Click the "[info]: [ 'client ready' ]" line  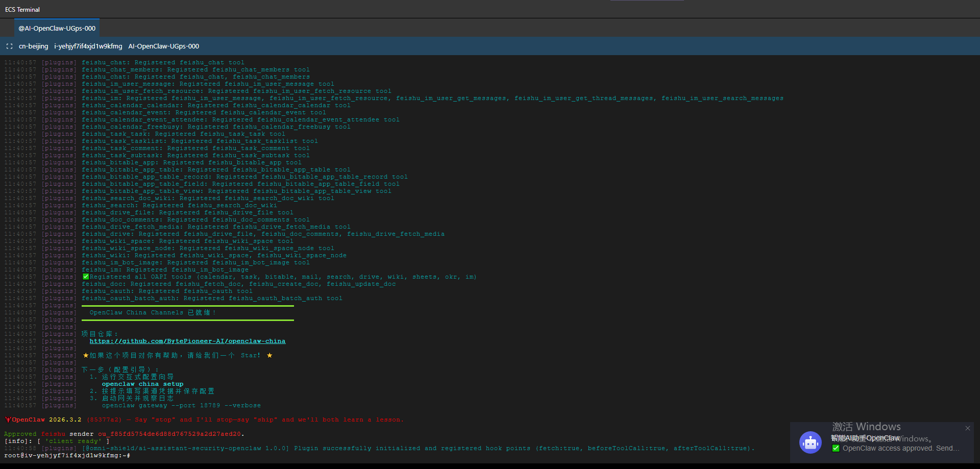[57, 441]
